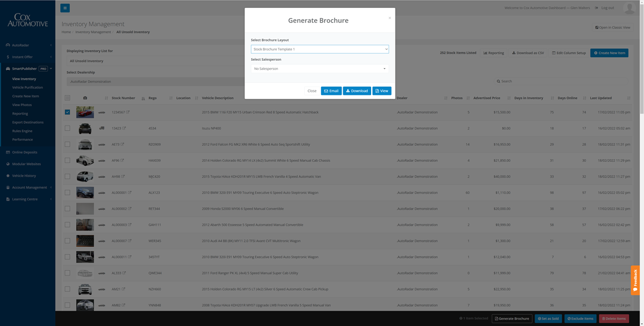Click the Close button in the dialog
Viewport: 644px width, 326px height.
(x=311, y=91)
